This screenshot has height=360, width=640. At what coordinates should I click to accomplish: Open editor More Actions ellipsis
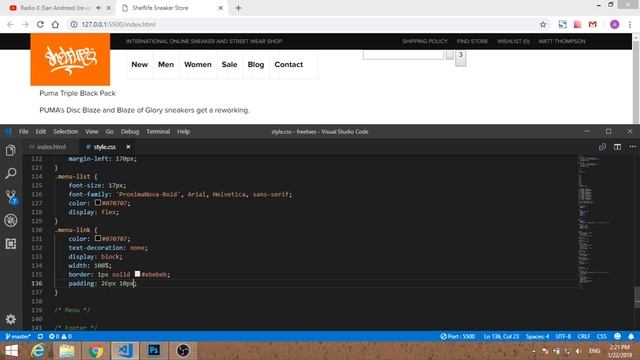tap(632, 147)
